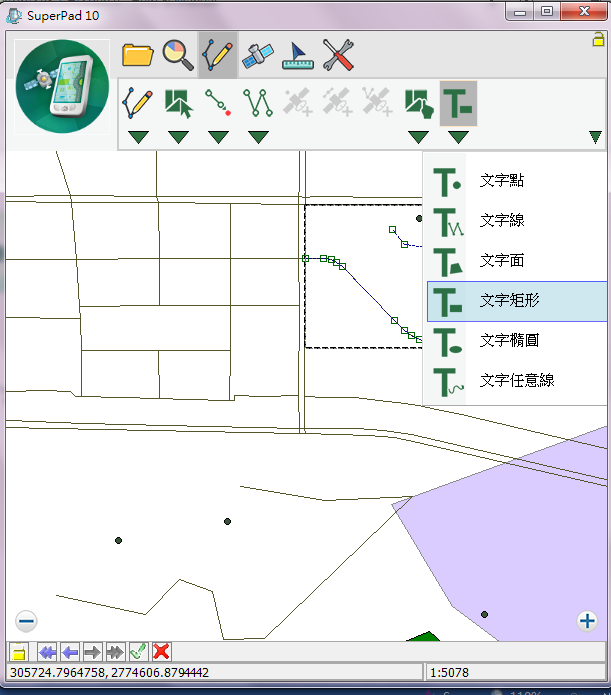
Task: Expand dropdown under zigzag vertex tool
Action: point(258,137)
